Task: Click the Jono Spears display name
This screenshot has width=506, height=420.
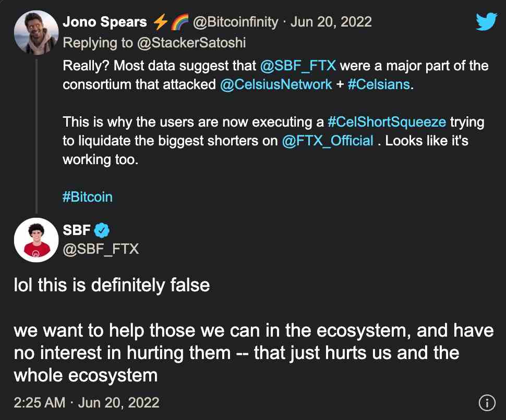Action: [x=105, y=22]
